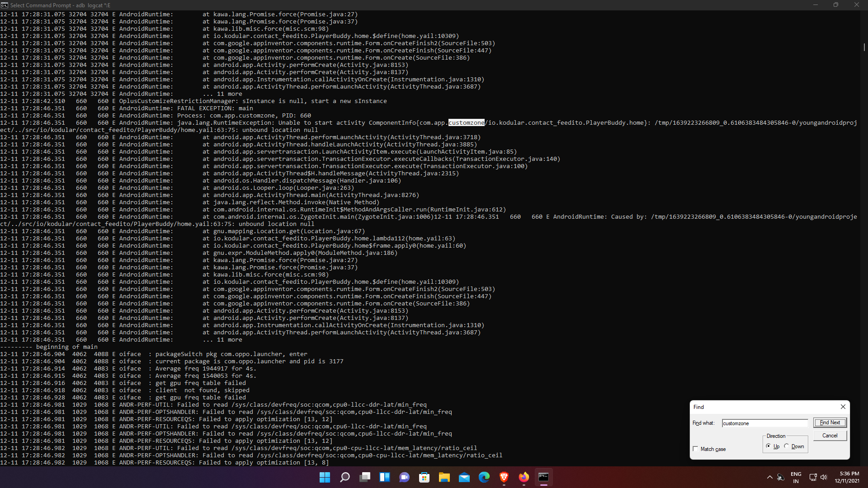Click the Find what text field
This screenshot has width=868, height=488.
click(x=764, y=423)
